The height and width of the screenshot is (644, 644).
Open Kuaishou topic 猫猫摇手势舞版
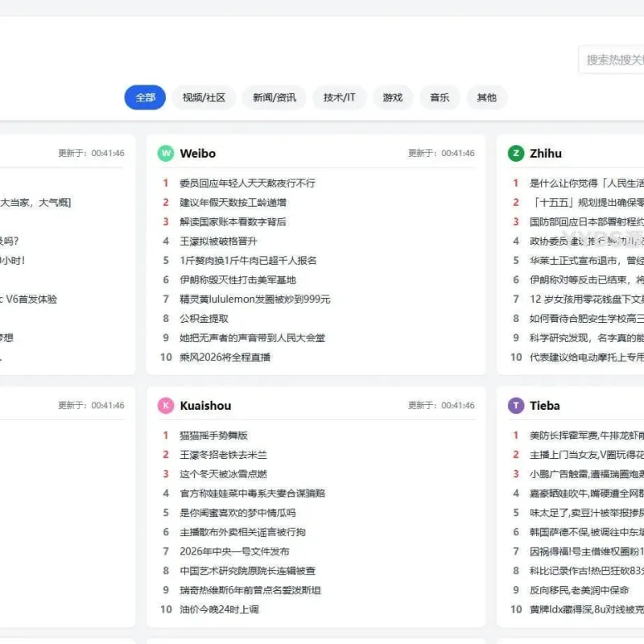[x=213, y=436]
